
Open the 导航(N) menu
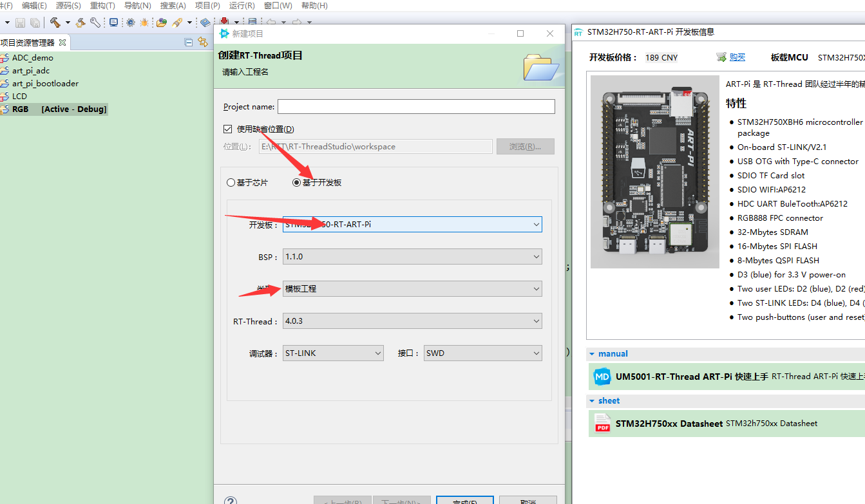[137, 6]
